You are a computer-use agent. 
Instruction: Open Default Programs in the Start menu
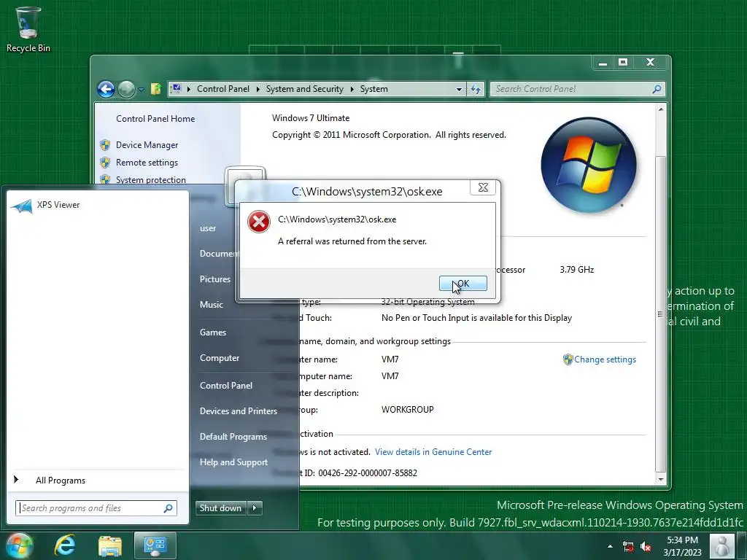click(x=233, y=437)
